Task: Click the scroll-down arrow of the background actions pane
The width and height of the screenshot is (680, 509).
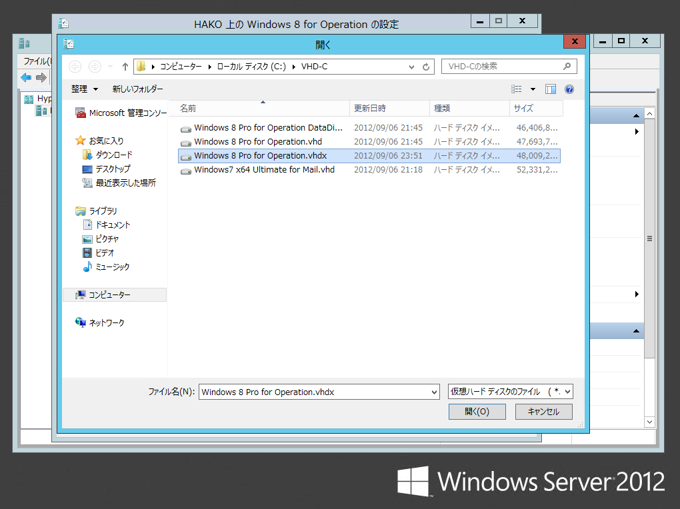Action: click(649, 421)
